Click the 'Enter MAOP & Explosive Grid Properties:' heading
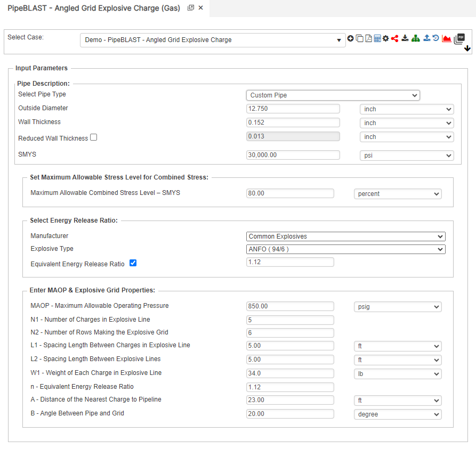Viewport: 476px width, 449px height. [92, 290]
